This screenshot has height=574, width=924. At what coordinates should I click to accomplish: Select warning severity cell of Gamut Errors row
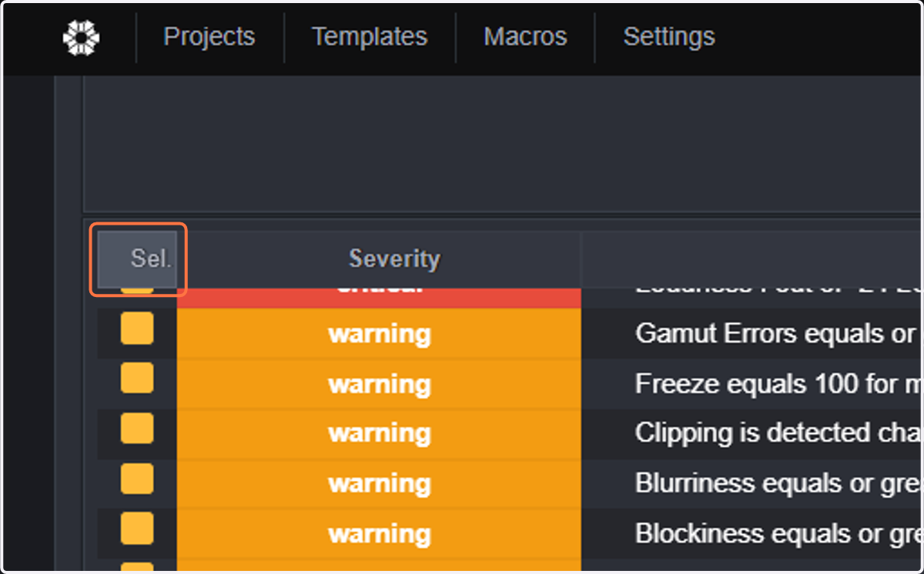(x=379, y=334)
